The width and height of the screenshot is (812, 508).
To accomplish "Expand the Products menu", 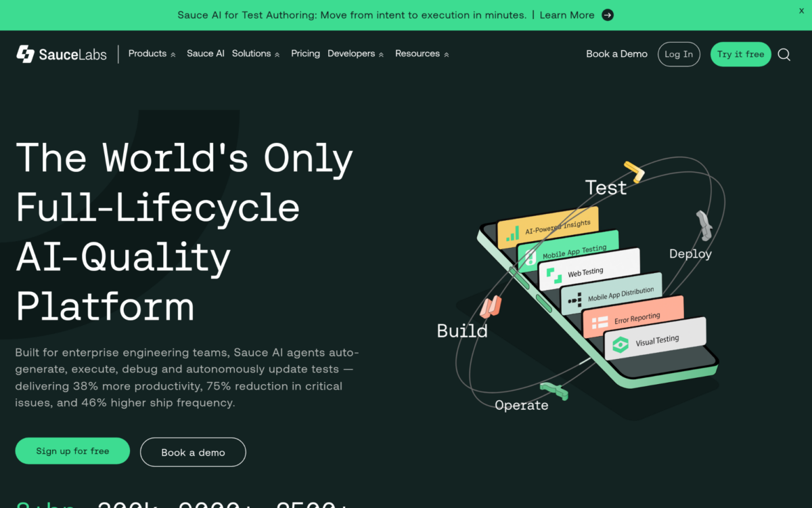I will tap(152, 54).
